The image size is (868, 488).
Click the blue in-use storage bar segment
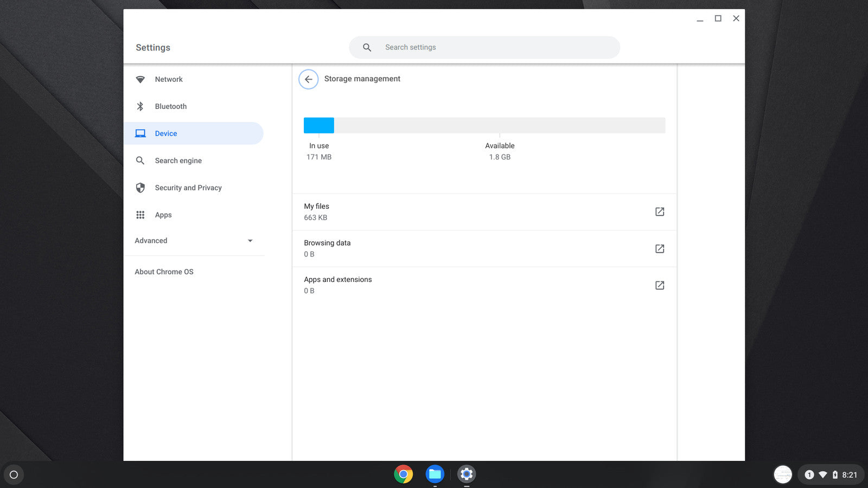(x=318, y=125)
